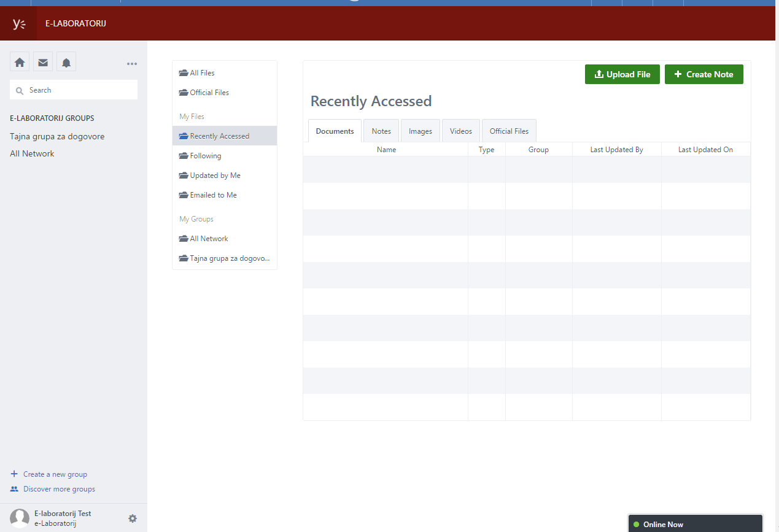Viewport: 779px width, 532px height.
Task: Click the user profile avatar
Action: (x=20, y=519)
